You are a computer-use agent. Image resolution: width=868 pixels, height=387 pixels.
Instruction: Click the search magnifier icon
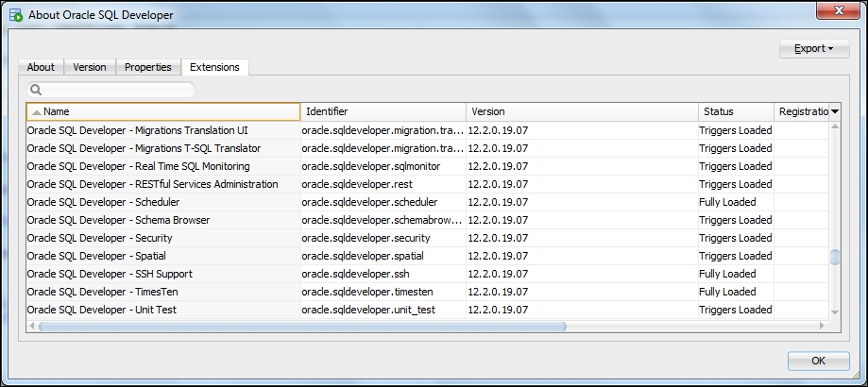(x=36, y=90)
